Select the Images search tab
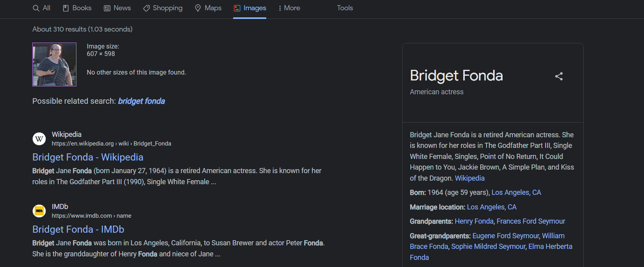The width and height of the screenshot is (644, 267). (250, 8)
